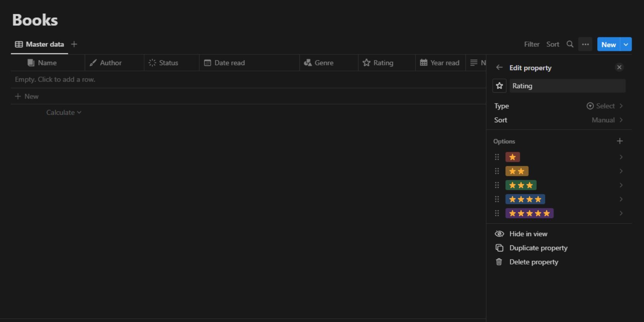The height and width of the screenshot is (322, 644).
Task: Expand the two-star option chevron
Action: (x=621, y=171)
